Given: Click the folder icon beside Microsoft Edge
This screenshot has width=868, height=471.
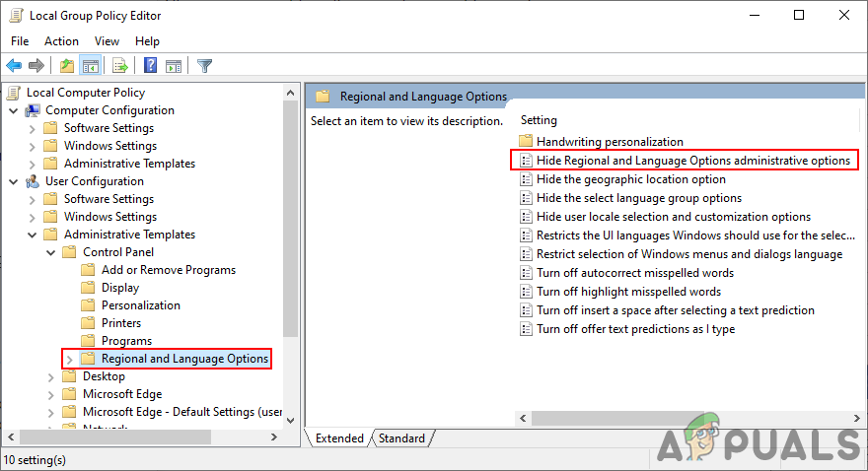Looking at the screenshot, I should pyautogui.click(x=69, y=394).
